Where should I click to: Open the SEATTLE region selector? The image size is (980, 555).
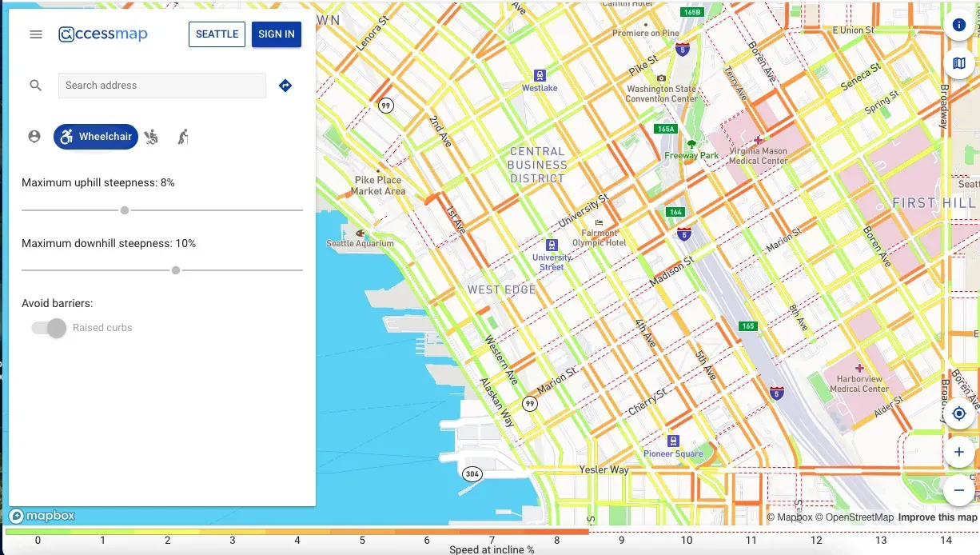pos(217,34)
